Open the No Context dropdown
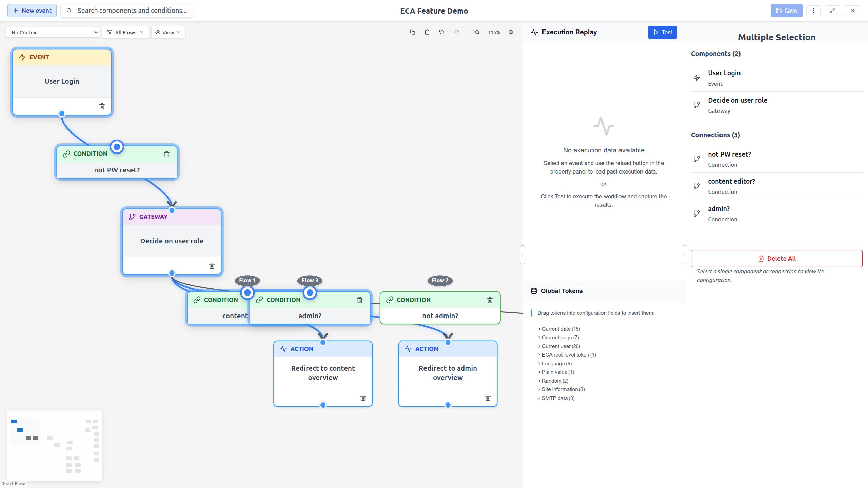 pos(53,32)
